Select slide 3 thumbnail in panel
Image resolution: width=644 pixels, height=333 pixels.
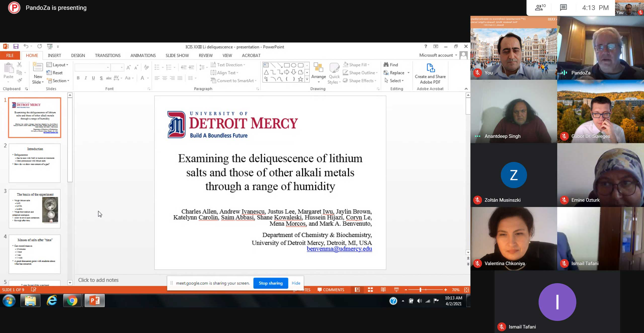[35, 209]
